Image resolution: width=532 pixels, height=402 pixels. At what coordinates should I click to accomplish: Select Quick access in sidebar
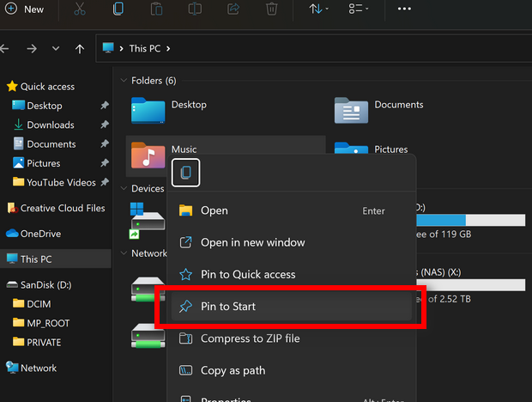click(x=40, y=87)
